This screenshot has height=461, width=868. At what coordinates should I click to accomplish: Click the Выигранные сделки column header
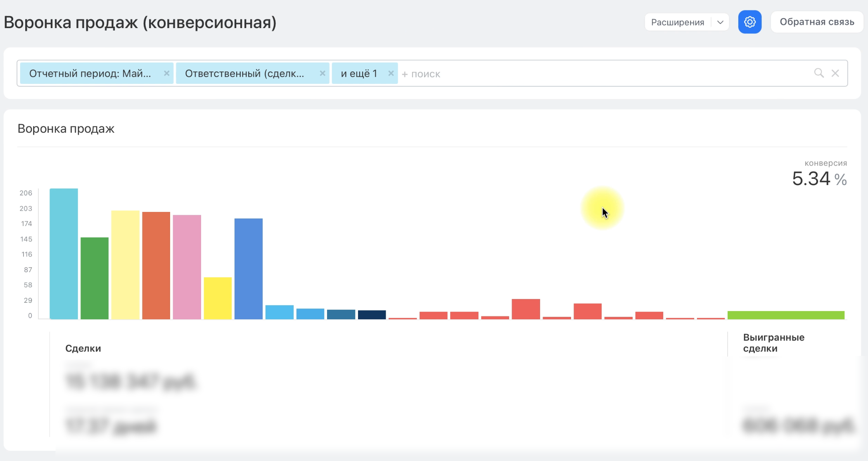click(x=773, y=343)
